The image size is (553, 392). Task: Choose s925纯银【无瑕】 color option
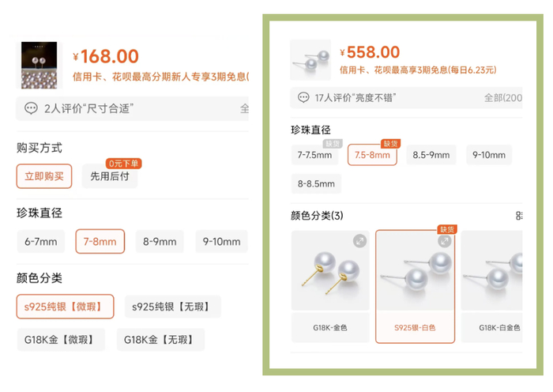coord(172,306)
